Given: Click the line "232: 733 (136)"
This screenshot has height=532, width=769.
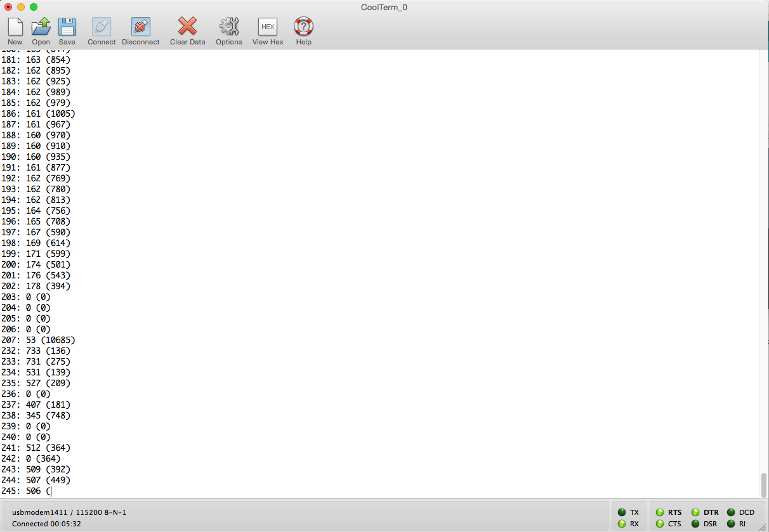Looking at the screenshot, I should tap(36, 351).
